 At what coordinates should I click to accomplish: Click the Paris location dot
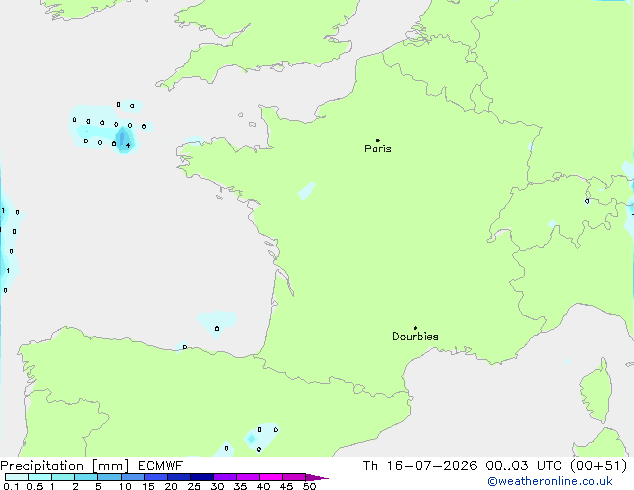378,140
